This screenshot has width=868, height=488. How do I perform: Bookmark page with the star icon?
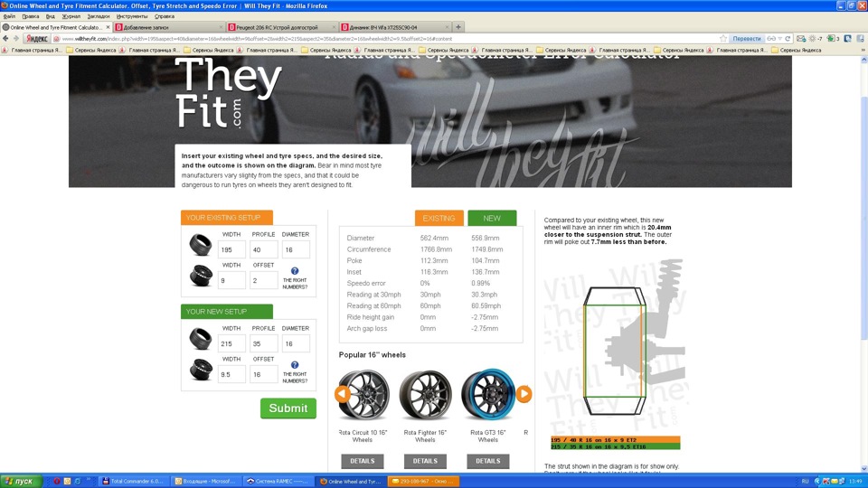pyautogui.click(x=723, y=39)
